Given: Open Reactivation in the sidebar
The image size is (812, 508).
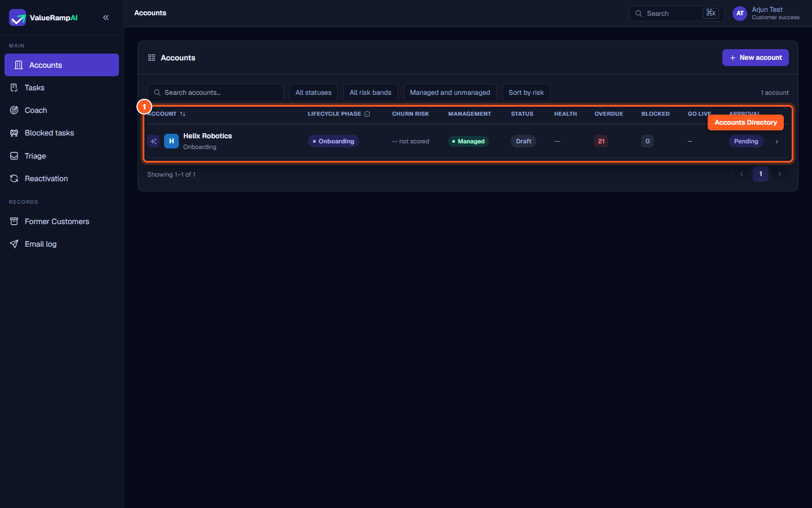Looking at the screenshot, I should (61, 178).
